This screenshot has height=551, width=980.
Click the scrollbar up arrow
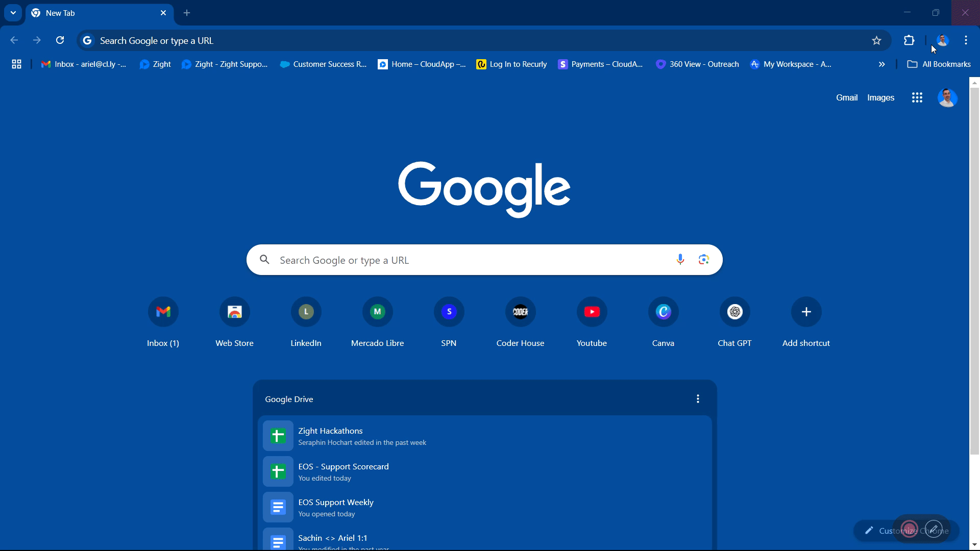[974, 82]
